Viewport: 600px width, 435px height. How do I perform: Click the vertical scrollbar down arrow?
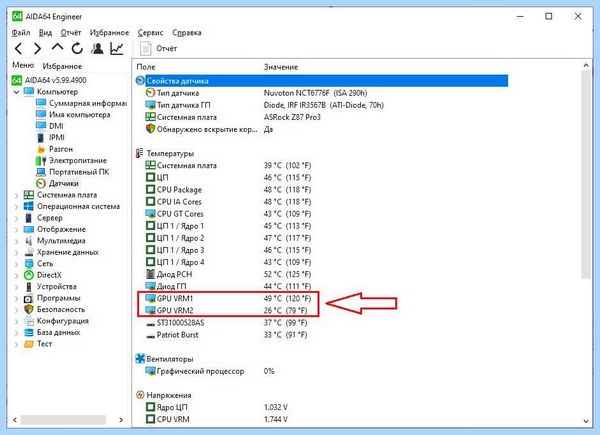pyautogui.click(x=586, y=420)
